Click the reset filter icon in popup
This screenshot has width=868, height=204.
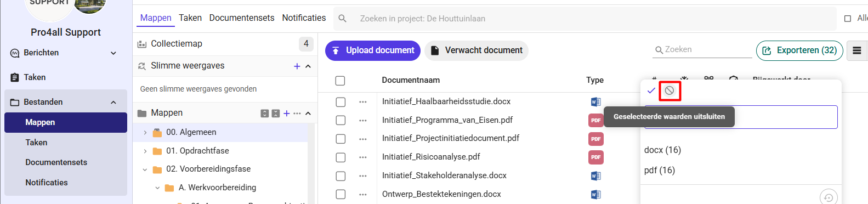(829, 197)
